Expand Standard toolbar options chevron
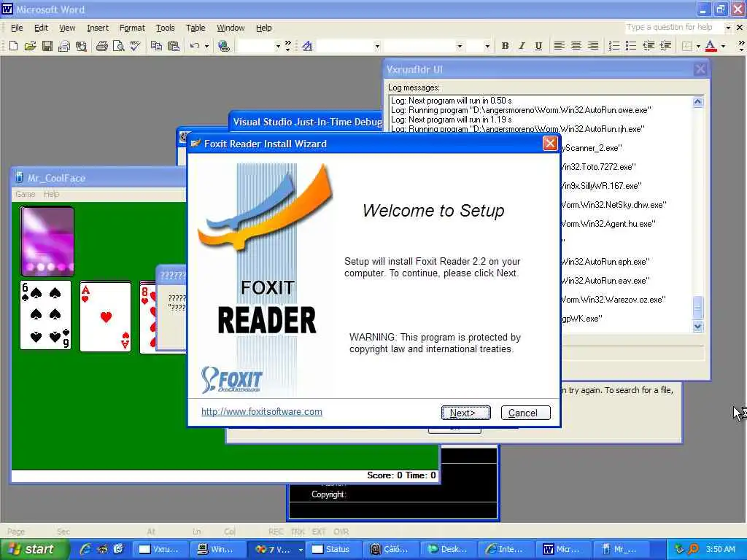Image resolution: width=747 pixels, height=560 pixels. (x=287, y=46)
